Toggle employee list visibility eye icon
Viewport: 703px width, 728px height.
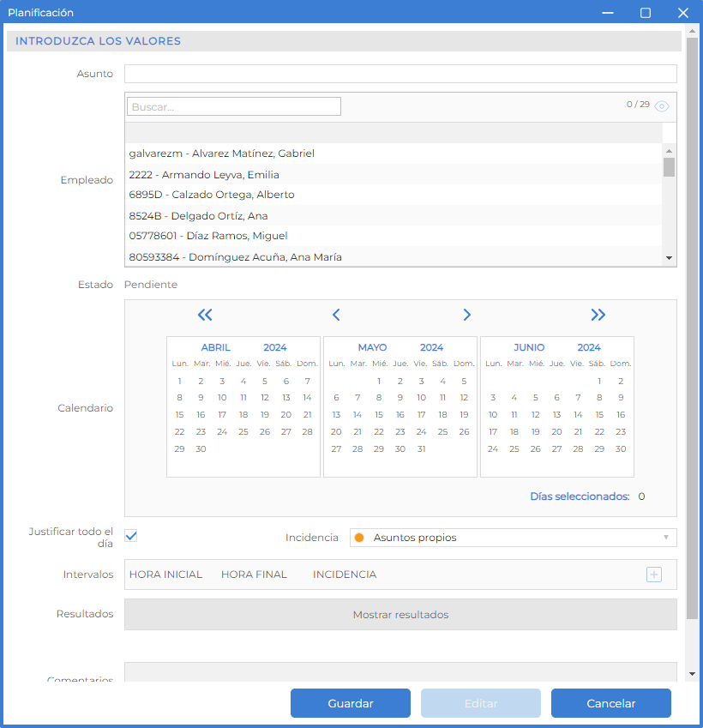coord(662,106)
